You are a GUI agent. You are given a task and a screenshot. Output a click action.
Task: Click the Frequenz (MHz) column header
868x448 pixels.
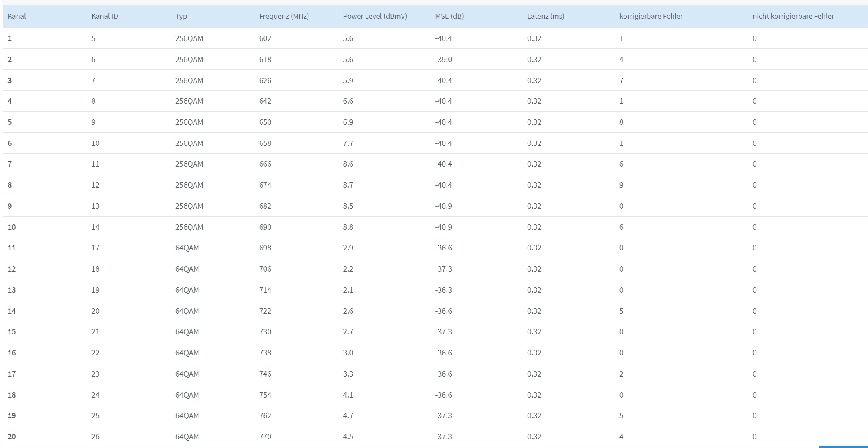pyautogui.click(x=284, y=16)
